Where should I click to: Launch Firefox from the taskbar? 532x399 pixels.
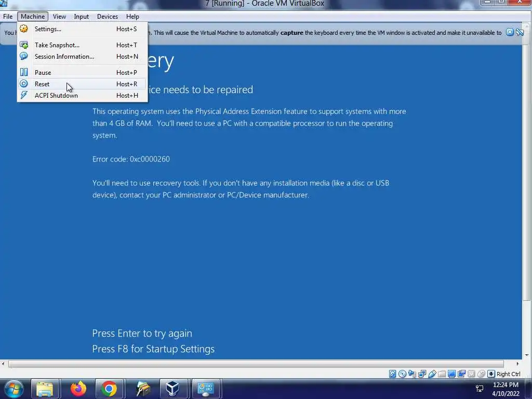(x=78, y=389)
